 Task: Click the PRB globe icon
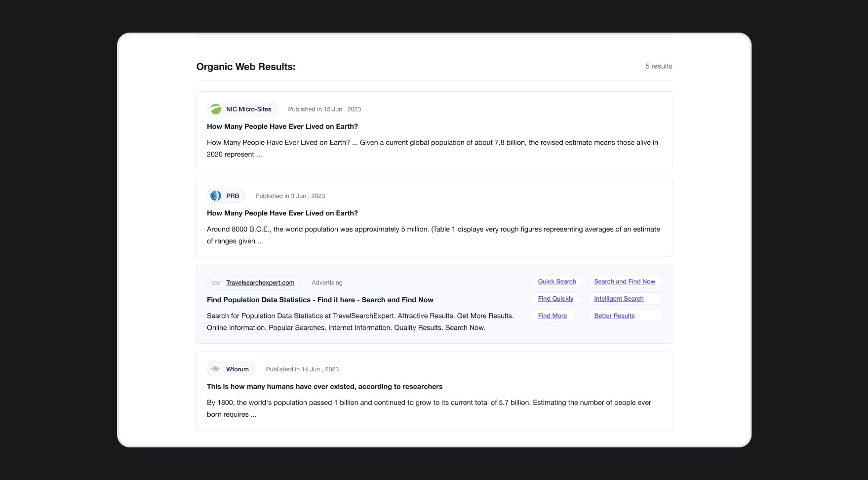pyautogui.click(x=216, y=196)
